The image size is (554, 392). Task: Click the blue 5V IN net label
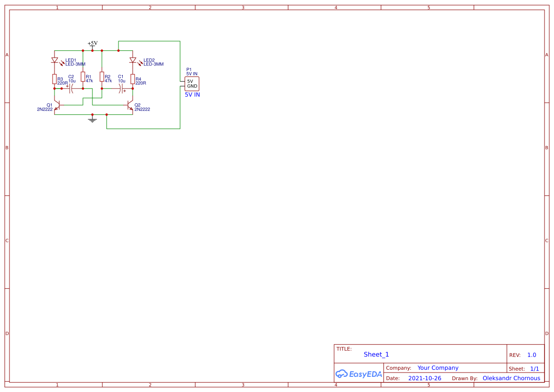[192, 95]
